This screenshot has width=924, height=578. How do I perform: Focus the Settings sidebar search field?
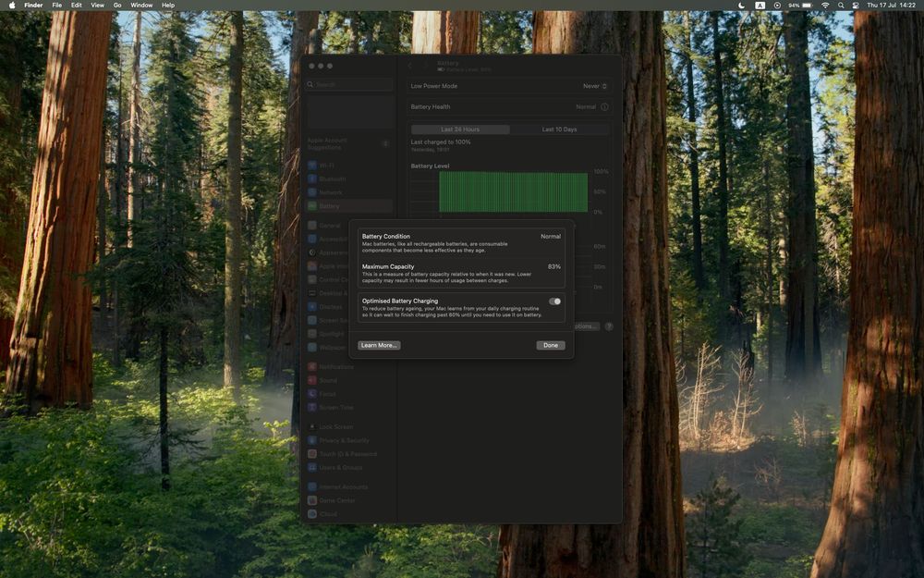point(349,85)
